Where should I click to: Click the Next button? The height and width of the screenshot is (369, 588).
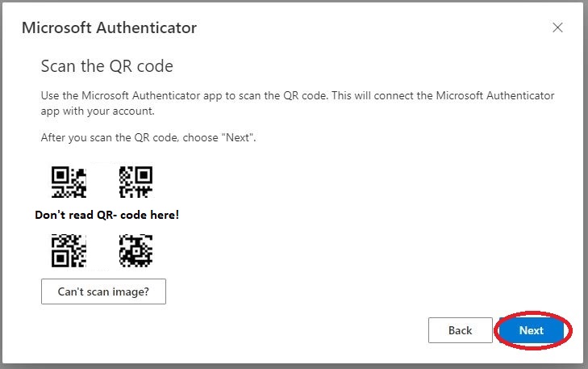(x=531, y=330)
